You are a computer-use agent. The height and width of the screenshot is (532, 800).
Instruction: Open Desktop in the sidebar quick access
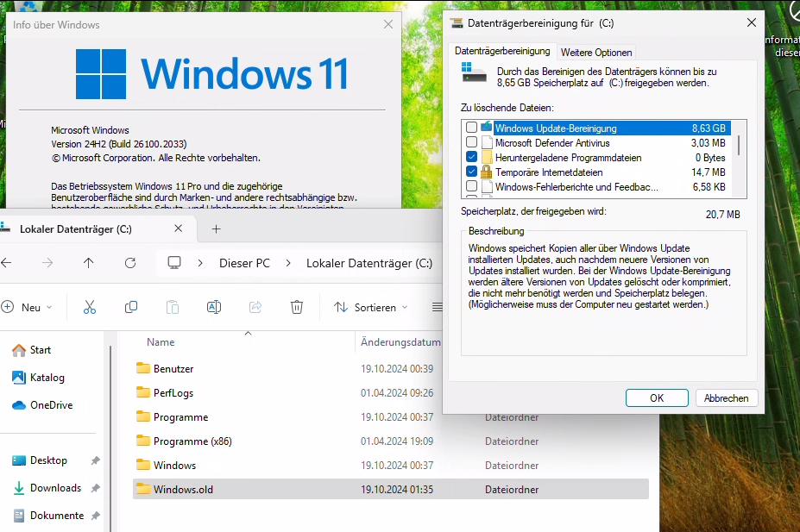point(40,460)
